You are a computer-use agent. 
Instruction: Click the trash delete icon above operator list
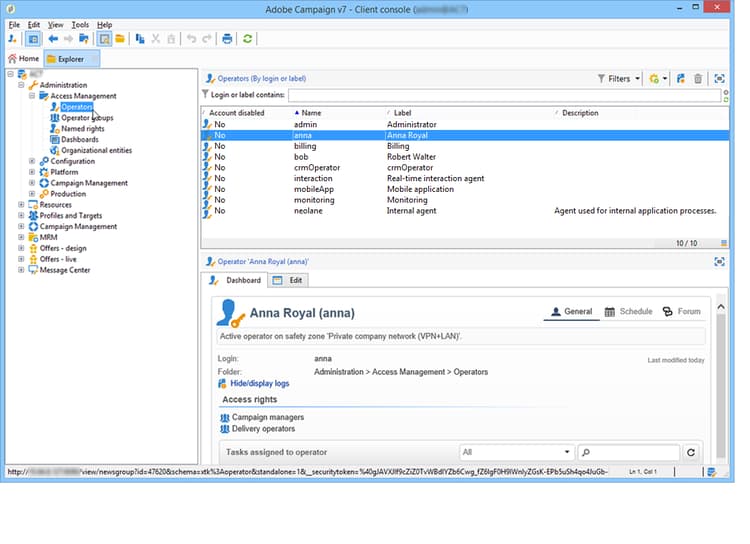[x=698, y=78]
